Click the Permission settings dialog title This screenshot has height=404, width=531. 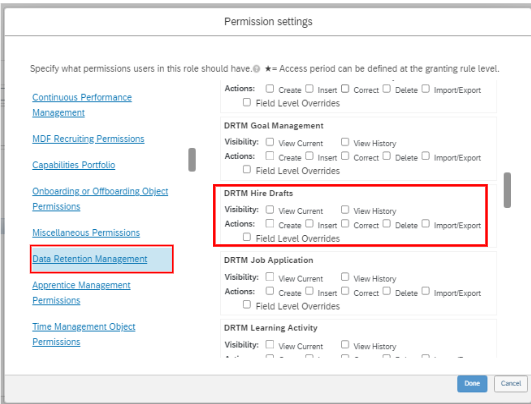coord(268,21)
